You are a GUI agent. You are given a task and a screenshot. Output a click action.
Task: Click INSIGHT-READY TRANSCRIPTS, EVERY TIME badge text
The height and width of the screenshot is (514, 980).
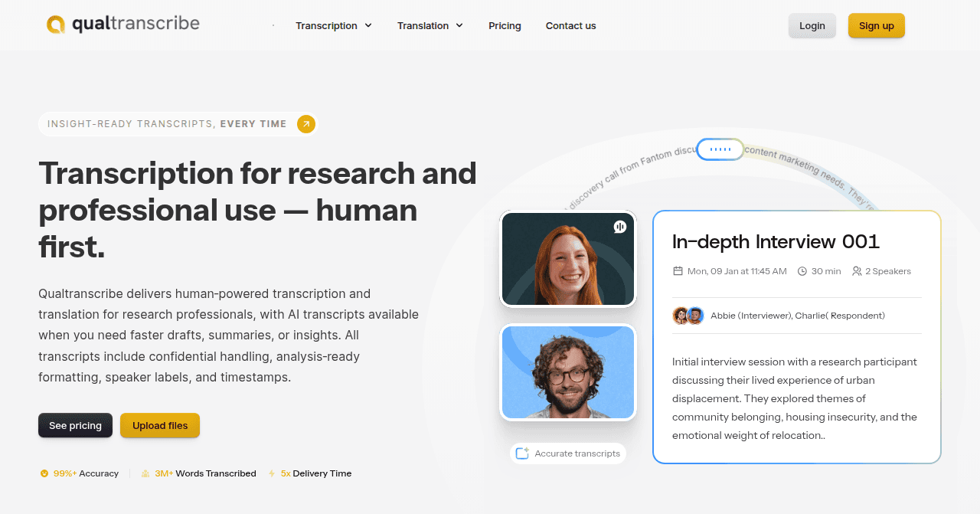pyautogui.click(x=167, y=123)
